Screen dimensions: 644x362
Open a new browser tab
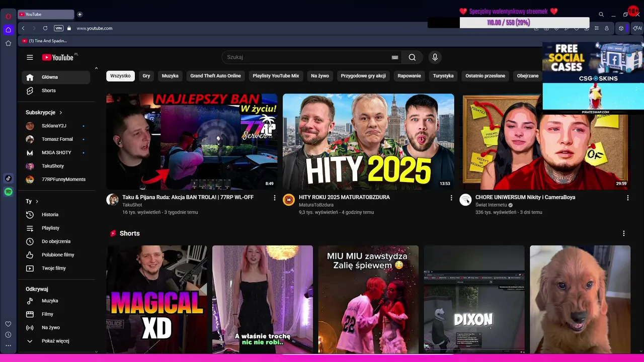coord(79,14)
